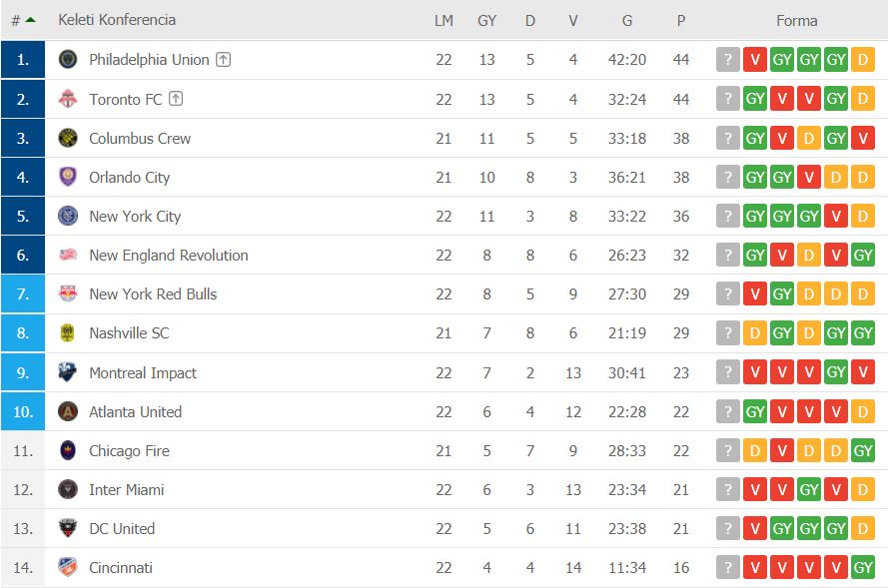Viewport: 888px width, 588px height.
Task: Click the Montreal Impact team logo
Action: [x=68, y=373]
